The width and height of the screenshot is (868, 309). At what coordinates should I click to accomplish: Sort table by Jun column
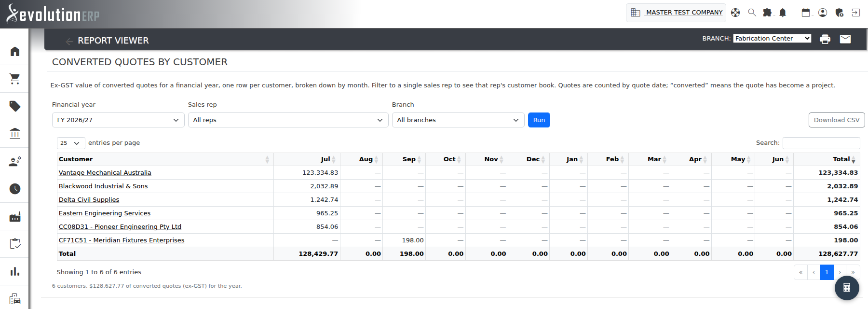pyautogui.click(x=774, y=159)
